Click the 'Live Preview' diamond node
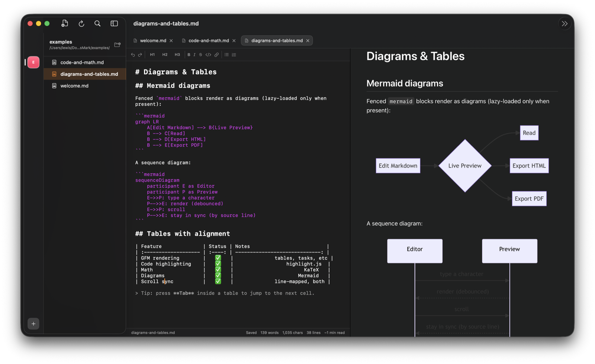 tap(465, 166)
